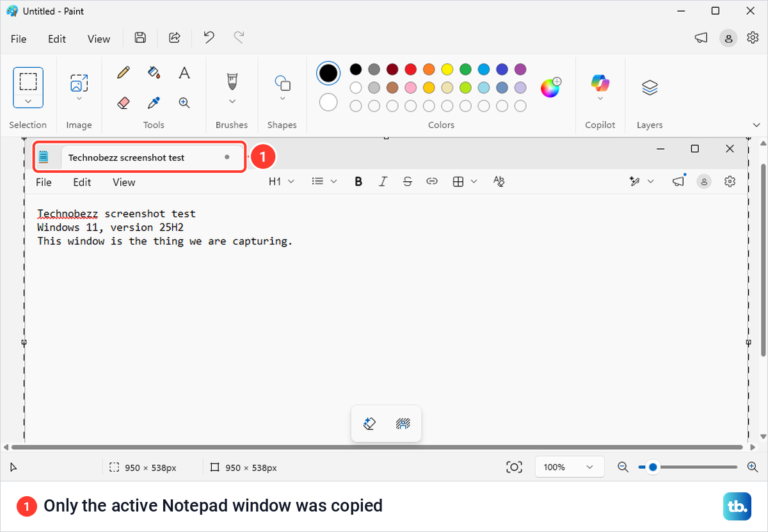768x532 pixels.
Task: Select Color 2 white secondary circle
Action: coord(328,102)
